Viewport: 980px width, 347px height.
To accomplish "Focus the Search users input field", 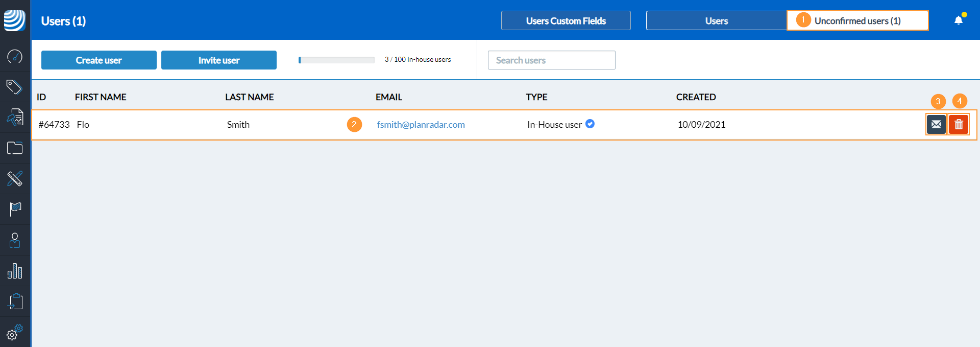I will coord(551,60).
